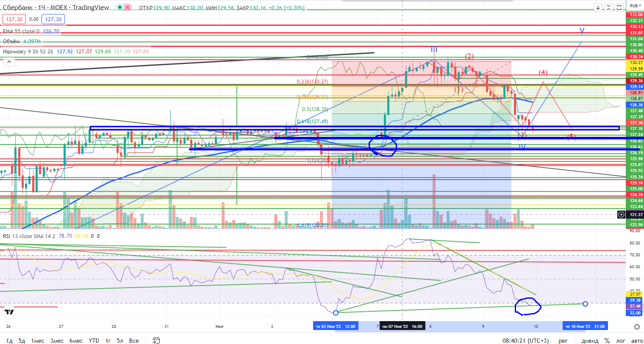
Task: Switch to the YTD time range
Action: coord(94,341)
